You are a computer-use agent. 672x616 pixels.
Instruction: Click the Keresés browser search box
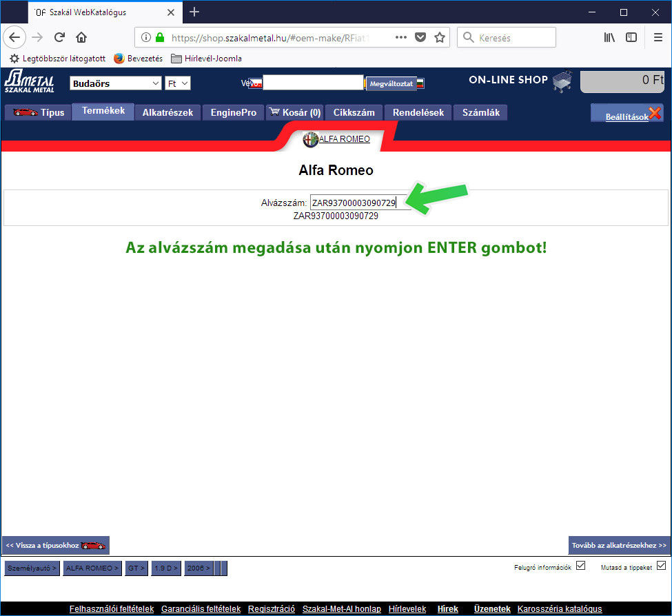point(507,38)
